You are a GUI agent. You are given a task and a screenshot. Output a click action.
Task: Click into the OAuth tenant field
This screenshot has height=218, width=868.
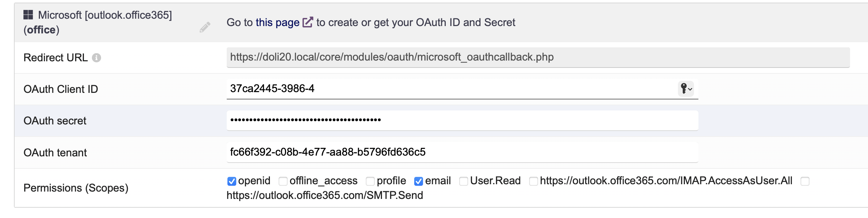462,152
